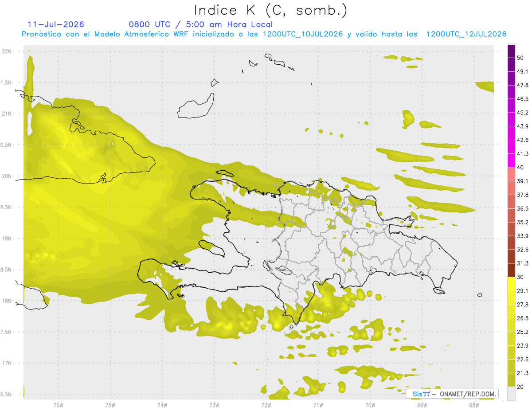Click the salmon swatch between 39.1 and 40
Viewport: 532px width, 411px height.
pos(511,174)
